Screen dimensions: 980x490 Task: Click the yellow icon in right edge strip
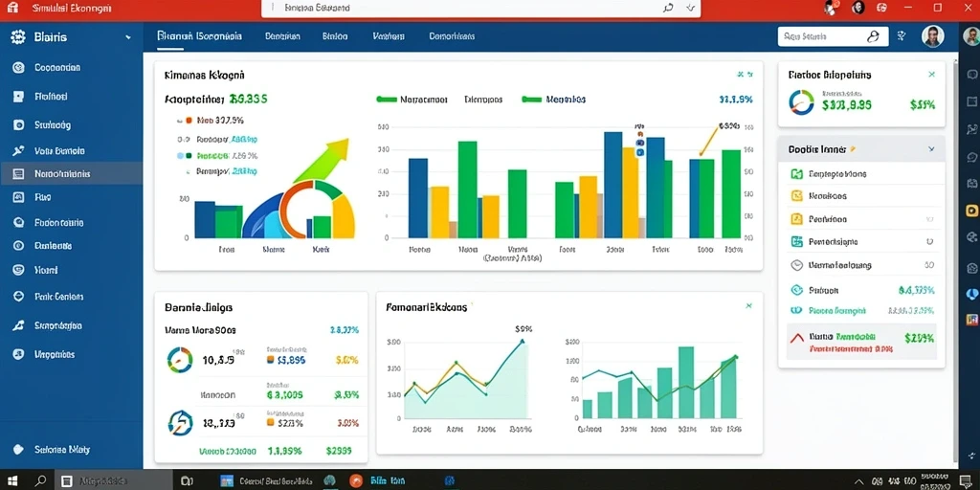tap(972, 210)
